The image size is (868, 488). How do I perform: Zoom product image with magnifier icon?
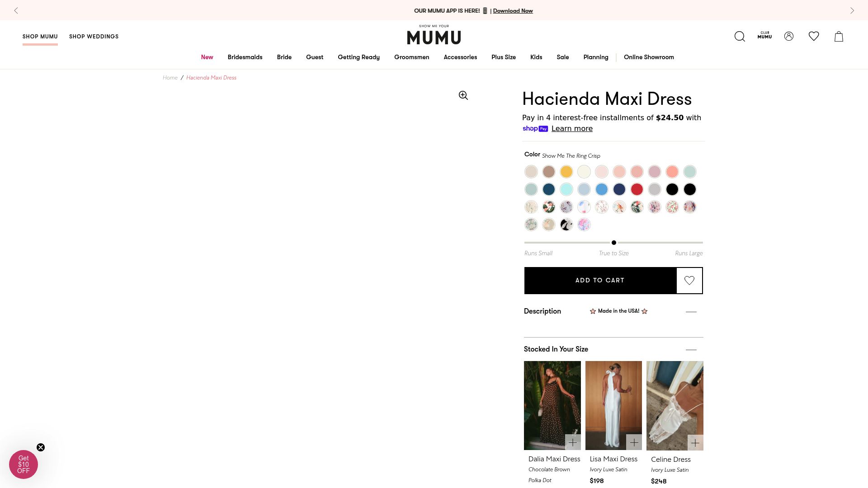463,95
